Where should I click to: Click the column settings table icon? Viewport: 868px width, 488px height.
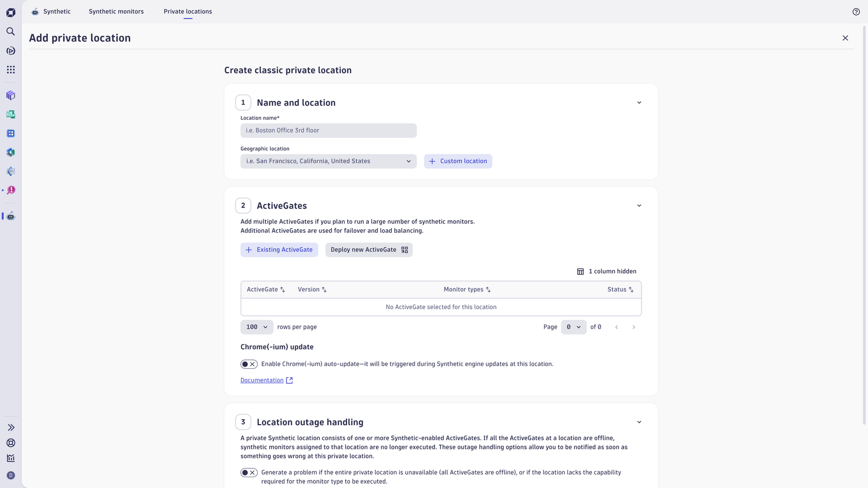580,272
